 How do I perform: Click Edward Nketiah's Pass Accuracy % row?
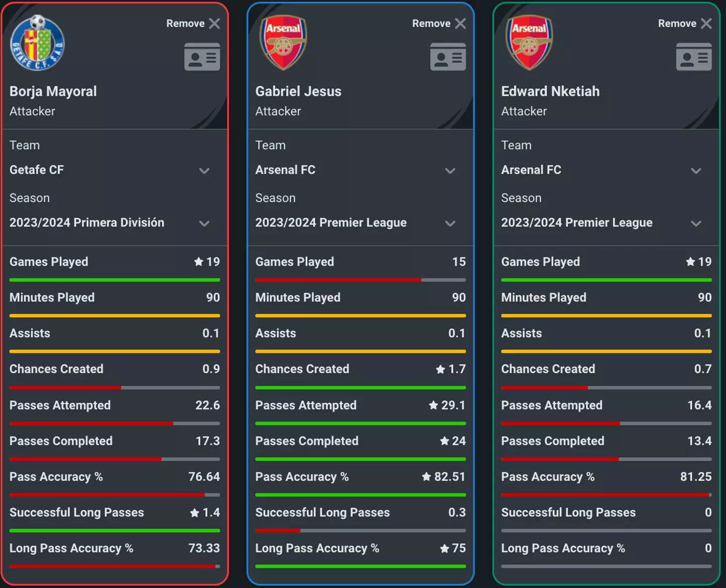[606, 477]
